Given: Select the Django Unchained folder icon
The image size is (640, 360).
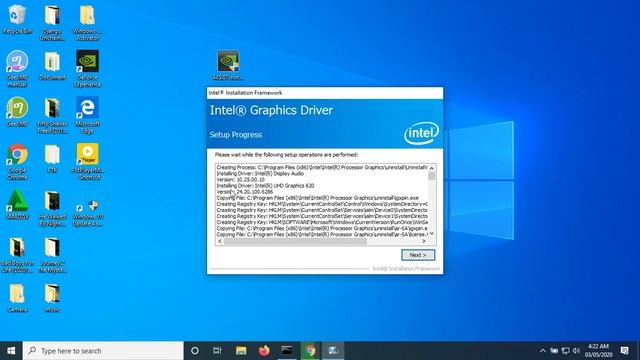Looking at the screenshot, I should (x=52, y=22).
